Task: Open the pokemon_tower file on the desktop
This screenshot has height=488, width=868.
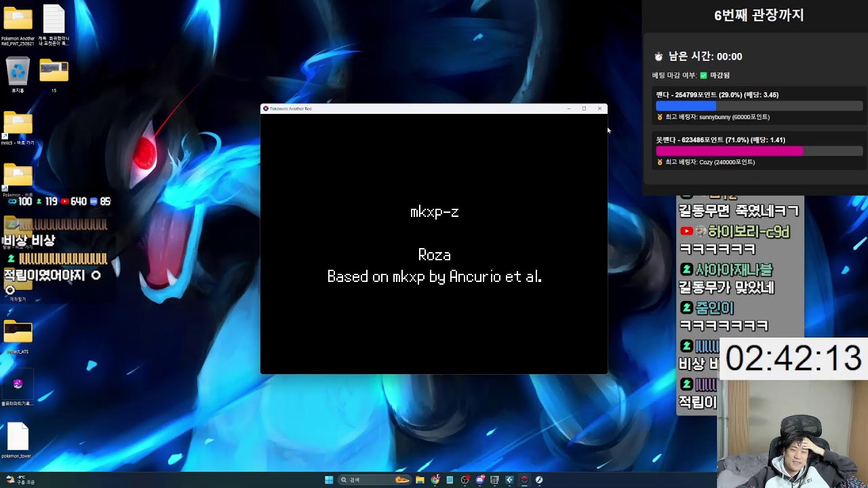Action: click(18, 441)
